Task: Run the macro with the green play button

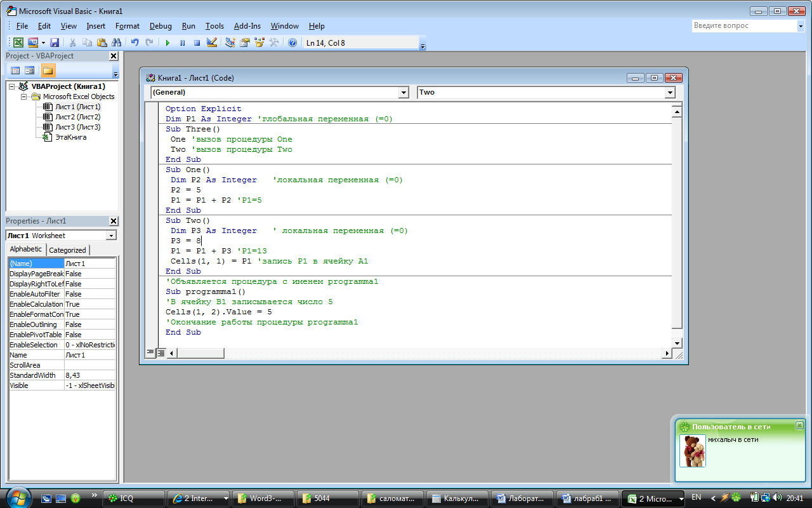Action: click(x=167, y=43)
